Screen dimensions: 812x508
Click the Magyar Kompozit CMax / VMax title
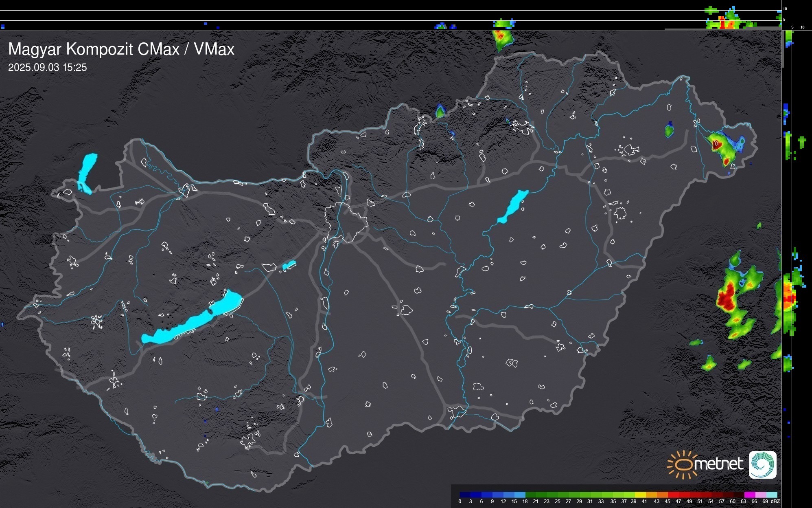point(121,49)
